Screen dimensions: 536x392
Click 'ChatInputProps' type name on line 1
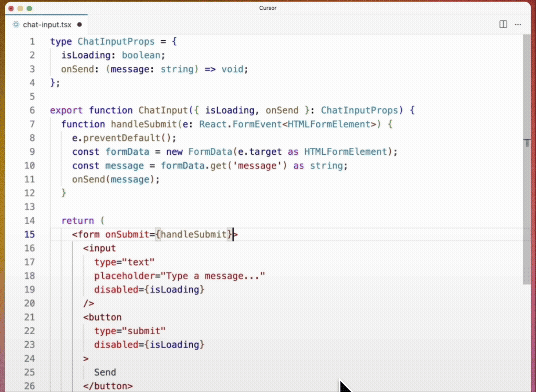click(116, 42)
